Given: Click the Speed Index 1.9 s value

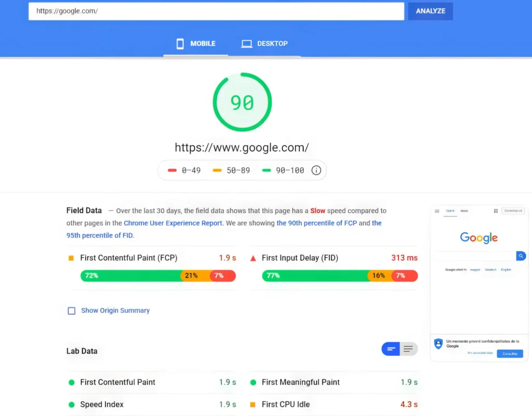Looking at the screenshot, I should tap(228, 405).
